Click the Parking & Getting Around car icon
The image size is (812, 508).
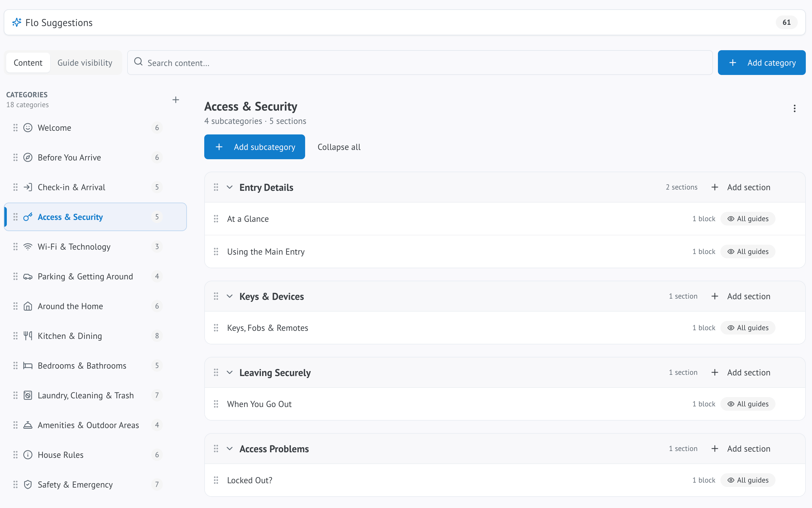tap(28, 277)
